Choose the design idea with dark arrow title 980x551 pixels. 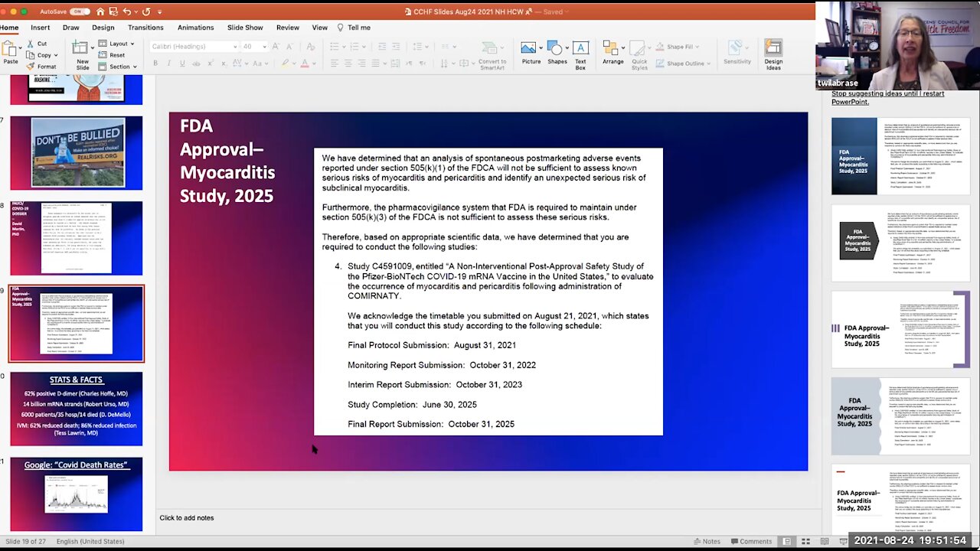[900, 243]
